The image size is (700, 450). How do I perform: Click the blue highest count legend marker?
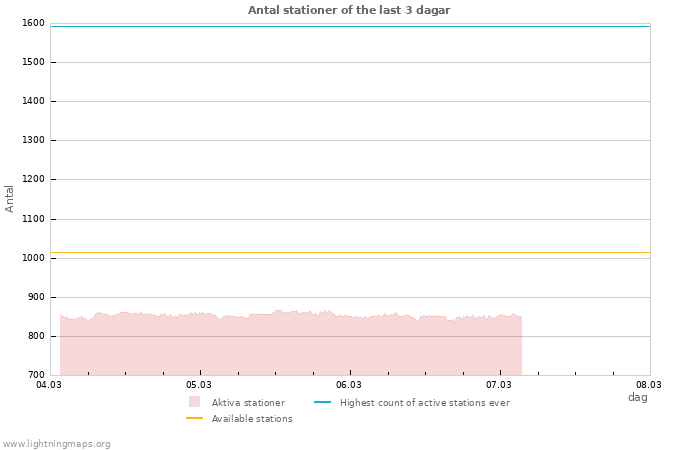point(322,402)
